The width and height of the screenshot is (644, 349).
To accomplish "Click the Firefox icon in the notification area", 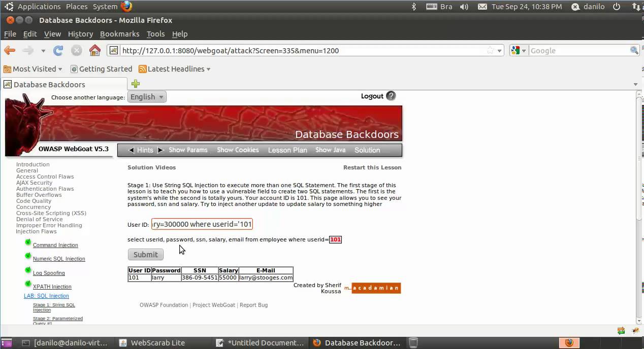I will coord(569,342).
